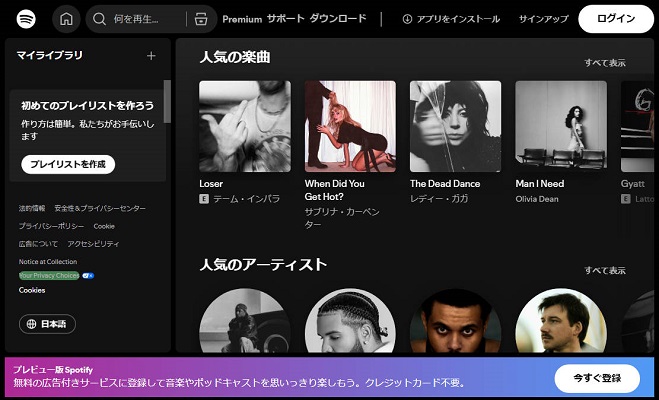Open the first artist portrait by a car
The image size is (659, 400).
click(x=245, y=320)
